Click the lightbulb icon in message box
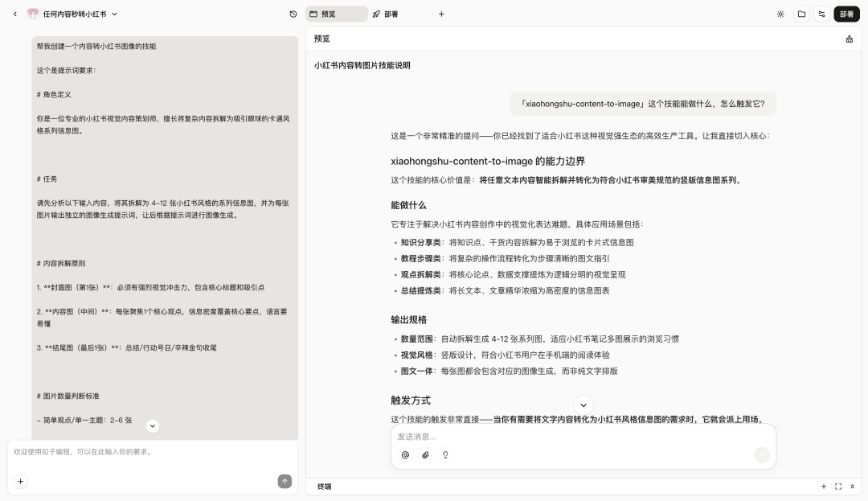The width and height of the screenshot is (868, 501). [445, 454]
